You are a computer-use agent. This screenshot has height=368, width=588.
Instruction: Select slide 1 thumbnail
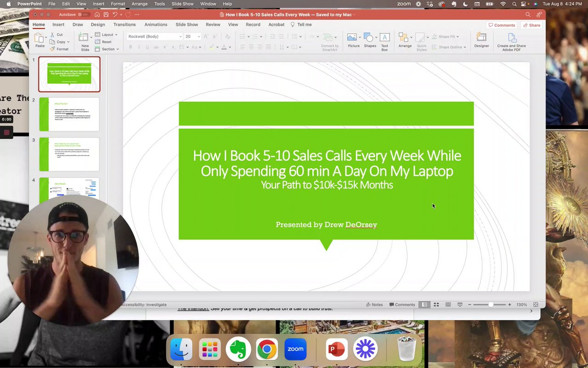[x=69, y=74]
